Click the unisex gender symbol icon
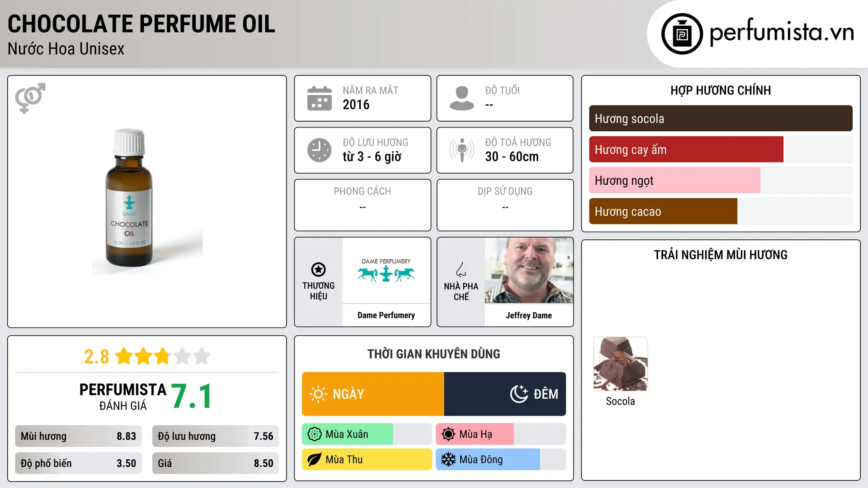 (30, 98)
